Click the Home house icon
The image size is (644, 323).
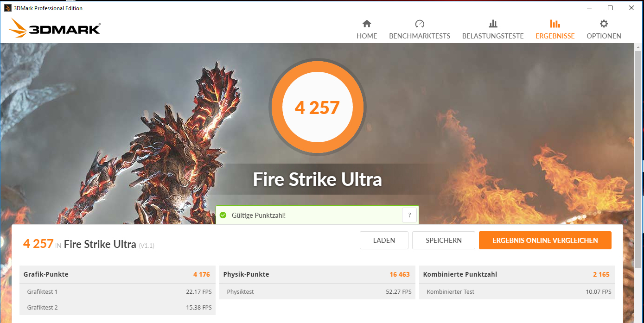coord(367,24)
